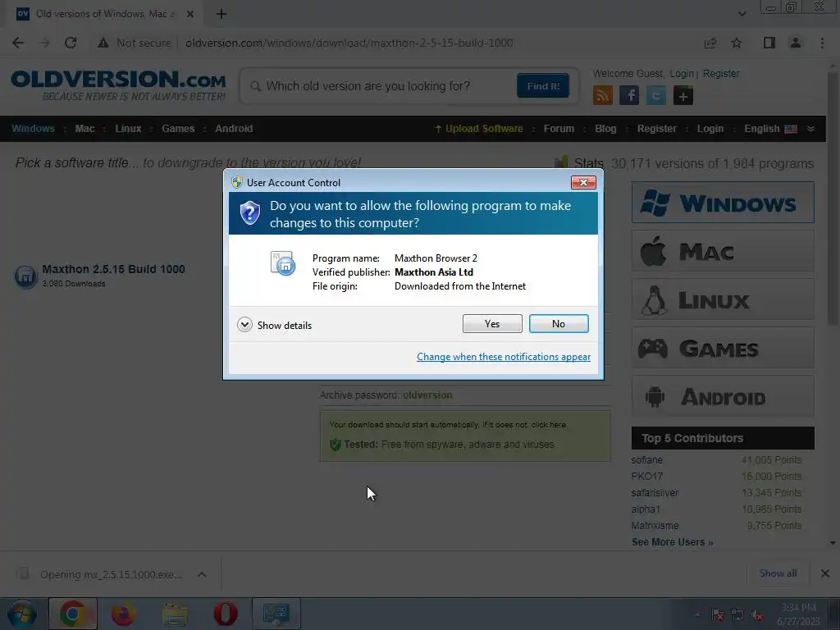Click the UAC shield question icon

[x=249, y=213]
